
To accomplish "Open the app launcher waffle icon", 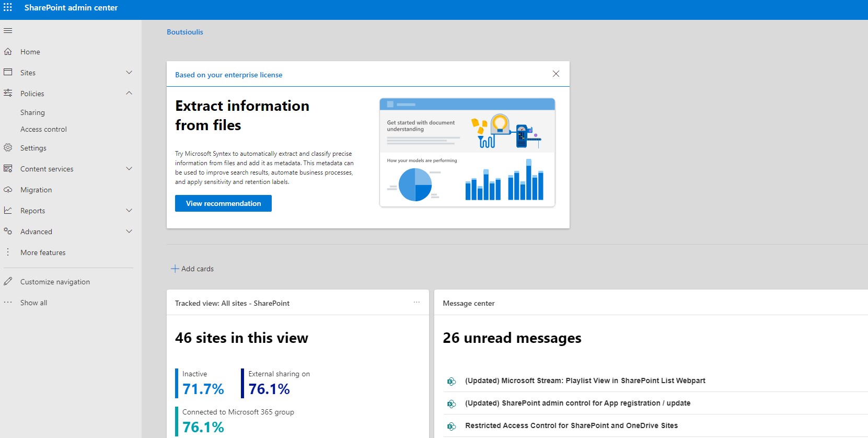I will click(x=8, y=8).
